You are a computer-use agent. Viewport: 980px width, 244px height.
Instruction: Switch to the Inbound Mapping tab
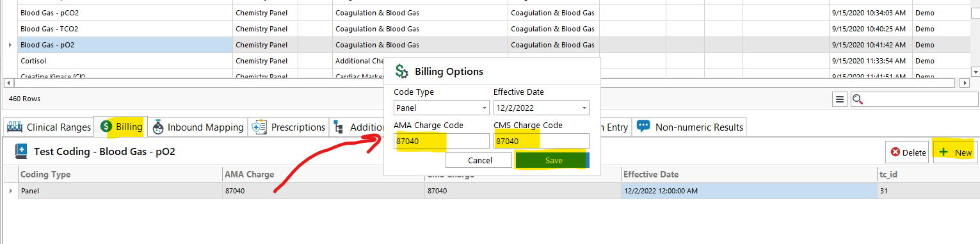(x=198, y=127)
